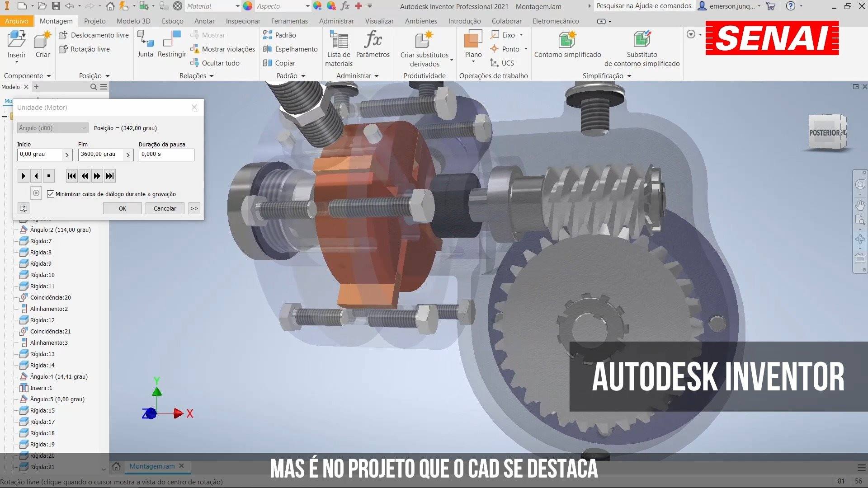Click Ocultar tudo in Relações

pyautogui.click(x=215, y=63)
